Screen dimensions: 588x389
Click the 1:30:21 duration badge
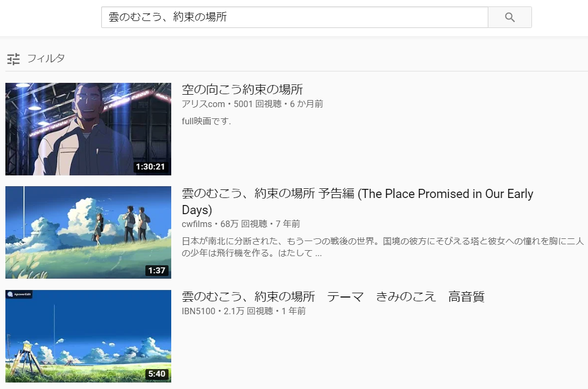150,167
